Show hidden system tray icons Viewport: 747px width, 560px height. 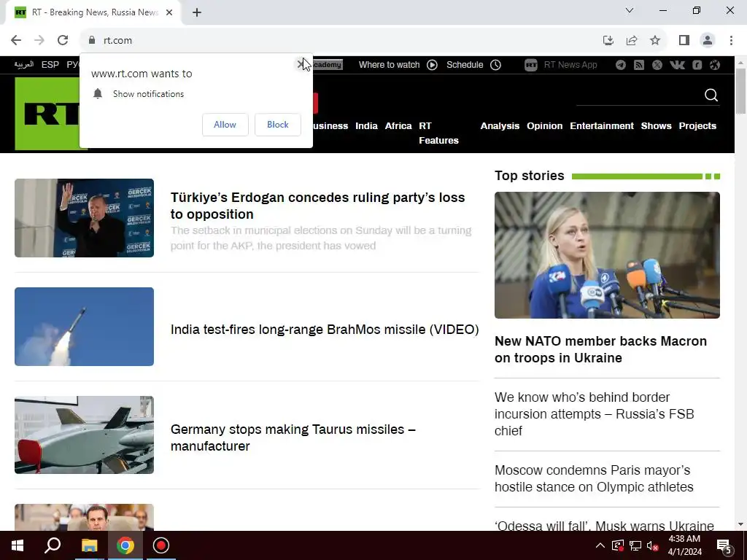tap(600, 545)
